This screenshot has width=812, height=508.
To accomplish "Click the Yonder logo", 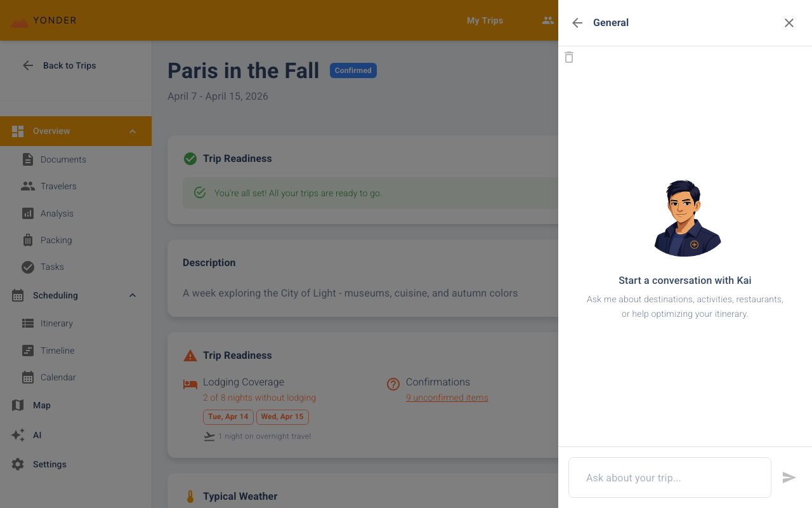I will 44,21.
